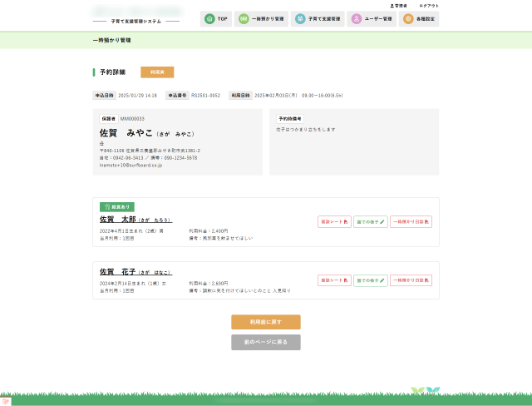Image resolution: width=532 pixels, height=406 pixels.
Task: Click the 一時預かり管理 breadcrumb heading
Action: 111,40
